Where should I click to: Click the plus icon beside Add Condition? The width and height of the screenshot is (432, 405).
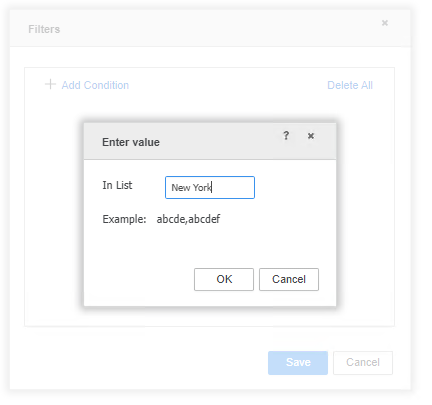50,84
